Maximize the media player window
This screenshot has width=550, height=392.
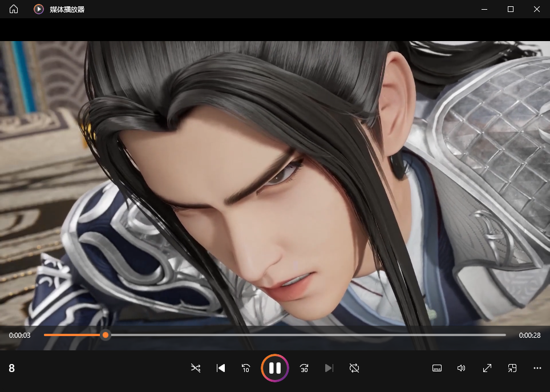511,9
